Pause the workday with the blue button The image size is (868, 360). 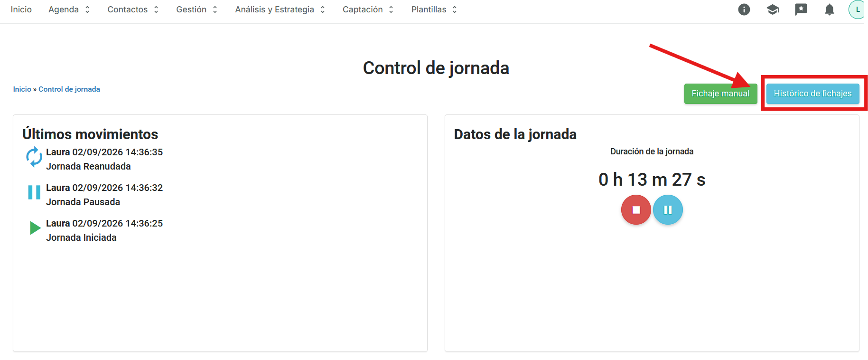(x=668, y=210)
